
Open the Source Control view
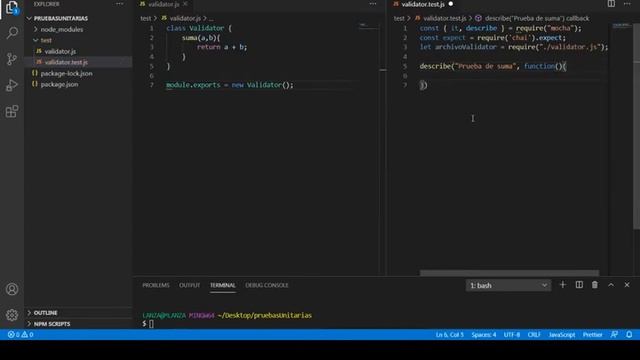tap(12, 59)
